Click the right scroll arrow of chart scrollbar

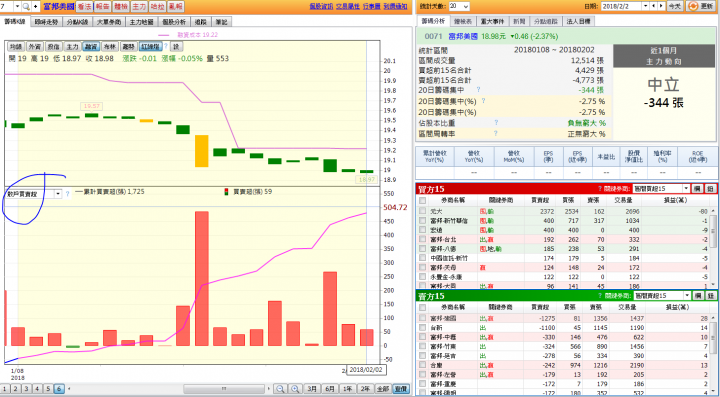pyautogui.click(x=269, y=389)
